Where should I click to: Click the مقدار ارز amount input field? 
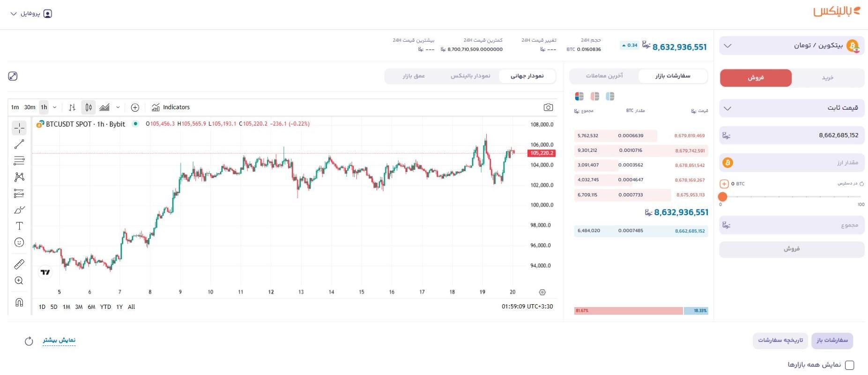click(792, 163)
